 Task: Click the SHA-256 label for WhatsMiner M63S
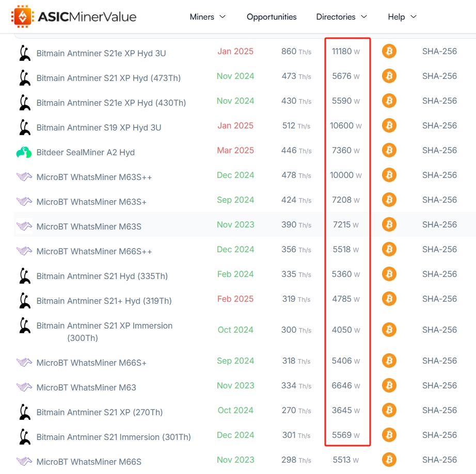click(x=439, y=224)
